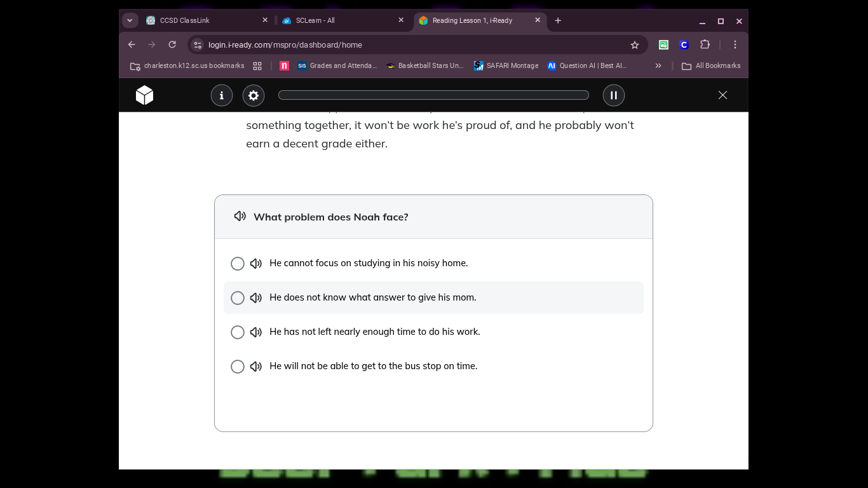The image size is (868, 488).
Task: Pause the i-Ready lesson
Action: tap(614, 95)
